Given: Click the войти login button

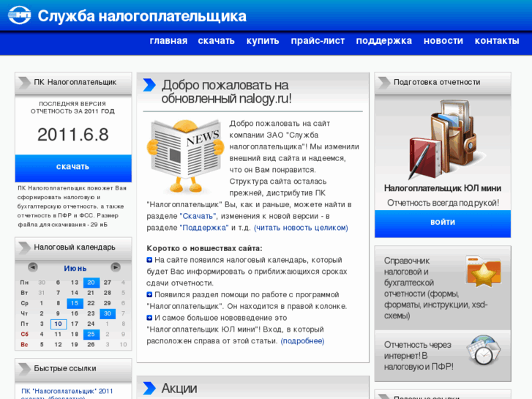Looking at the screenshot, I should [443, 223].
